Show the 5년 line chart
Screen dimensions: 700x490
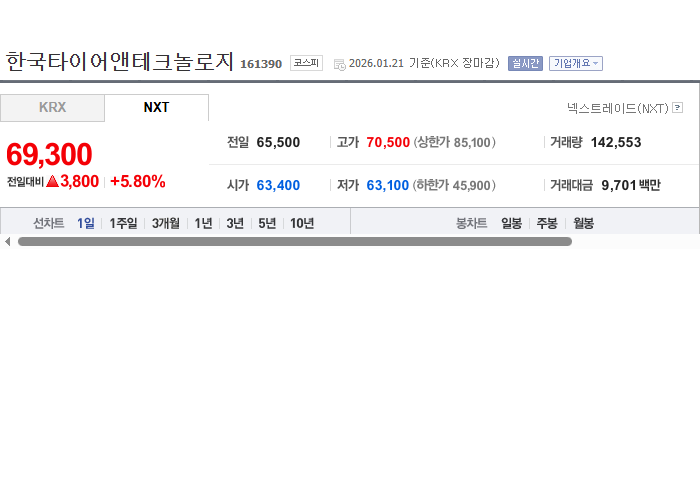click(x=267, y=223)
